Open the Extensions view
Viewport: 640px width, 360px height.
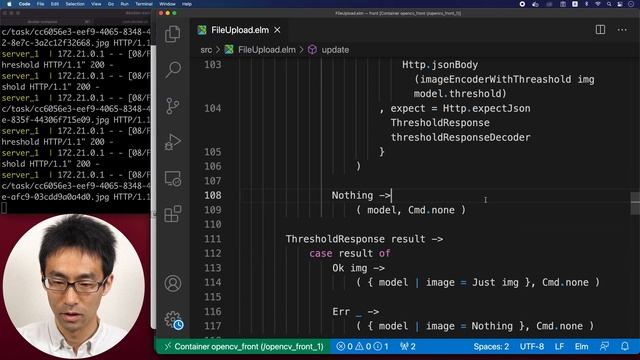(173, 214)
